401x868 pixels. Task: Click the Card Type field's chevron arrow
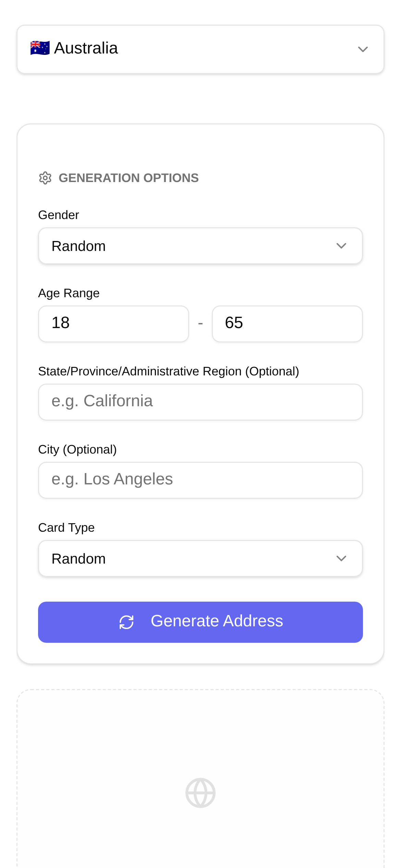(341, 558)
